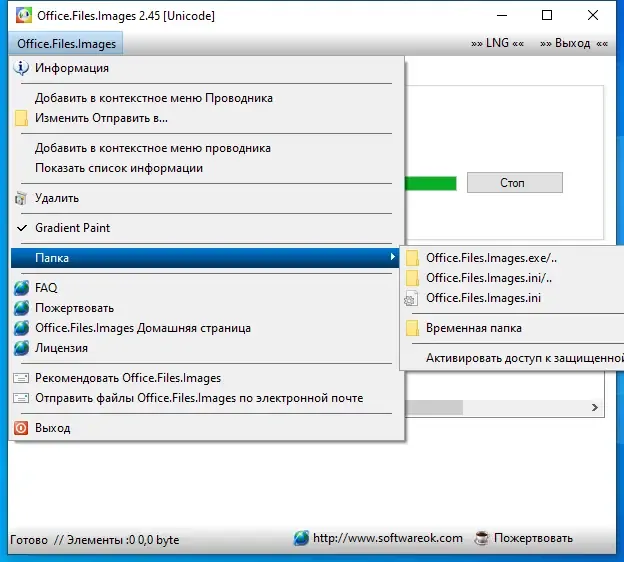Maximize the Office.Files.Images window
The image size is (624, 562).
click(547, 16)
